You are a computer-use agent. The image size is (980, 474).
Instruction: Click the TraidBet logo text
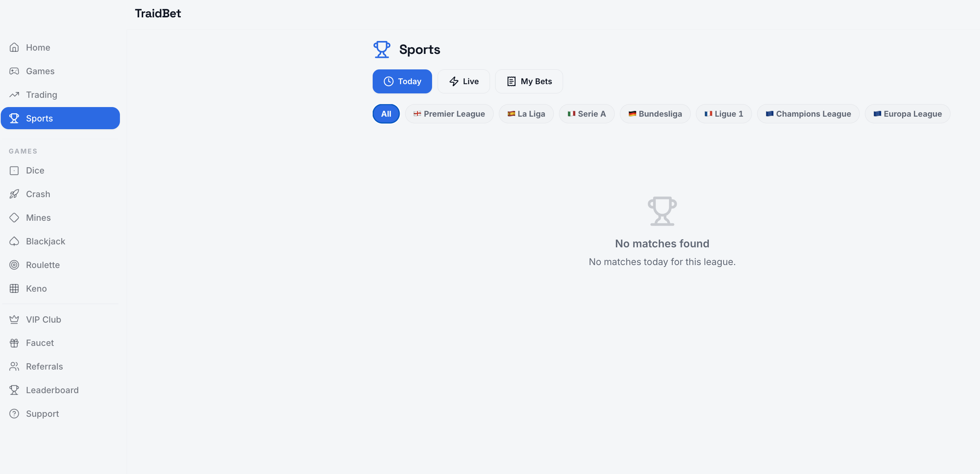158,14
